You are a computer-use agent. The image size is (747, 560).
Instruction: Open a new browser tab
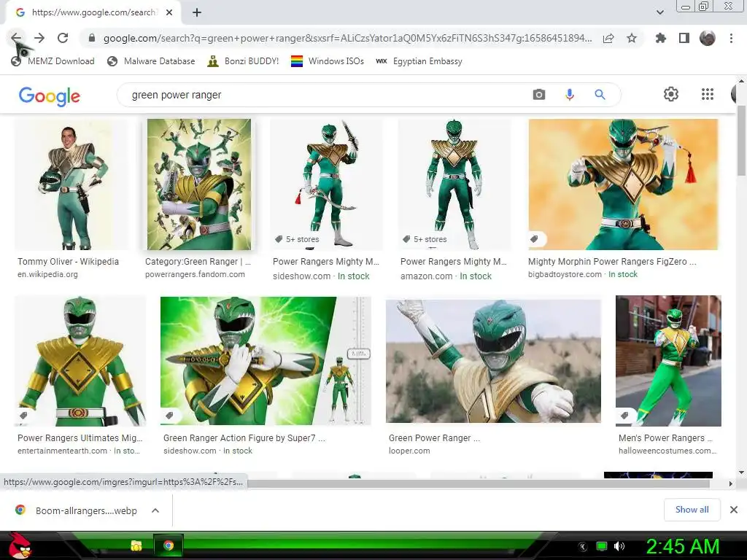(197, 12)
